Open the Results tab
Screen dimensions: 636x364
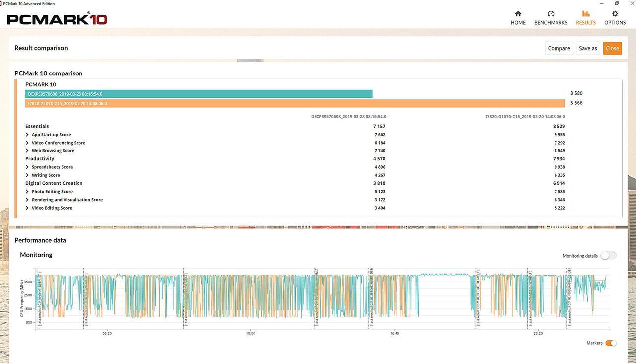586,18
